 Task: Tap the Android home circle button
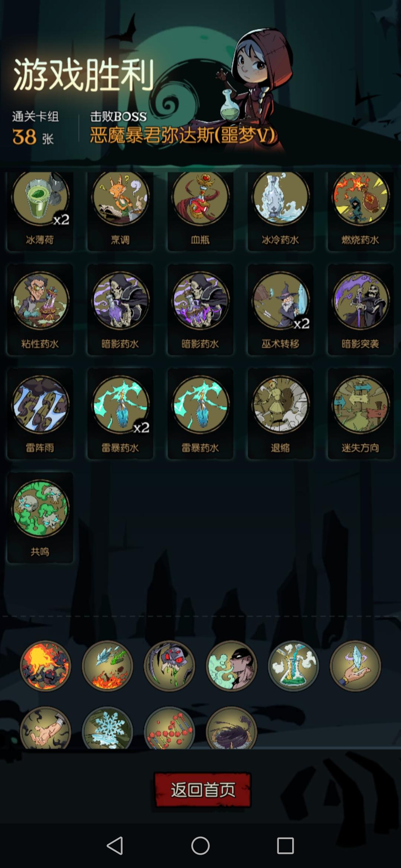pos(200,846)
